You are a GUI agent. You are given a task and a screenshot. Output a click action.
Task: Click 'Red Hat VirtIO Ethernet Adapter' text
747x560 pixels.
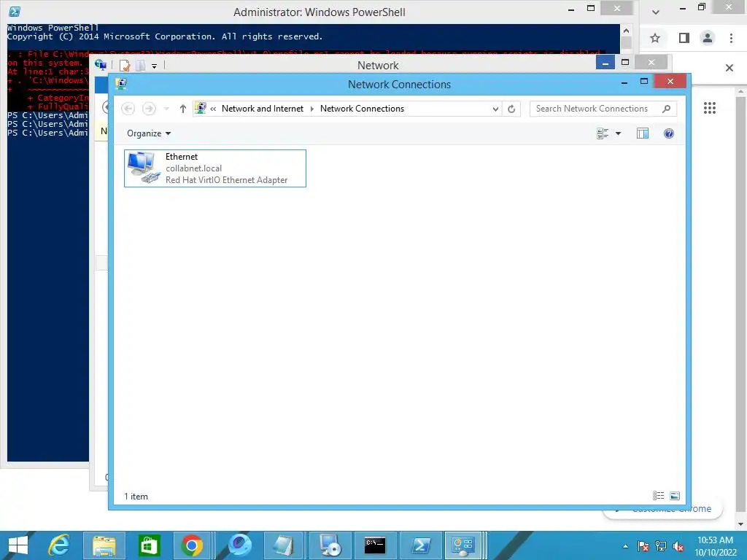click(227, 180)
